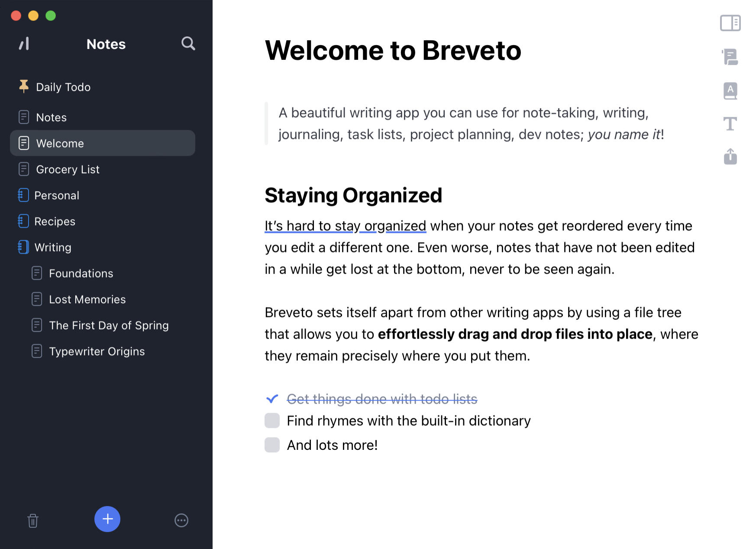Open the scroll outline icon in right toolbar

click(x=730, y=57)
